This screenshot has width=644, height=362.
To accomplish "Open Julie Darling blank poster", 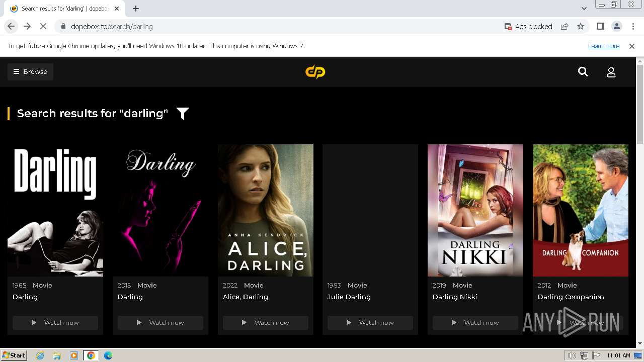I will pyautogui.click(x=370, y=210).
